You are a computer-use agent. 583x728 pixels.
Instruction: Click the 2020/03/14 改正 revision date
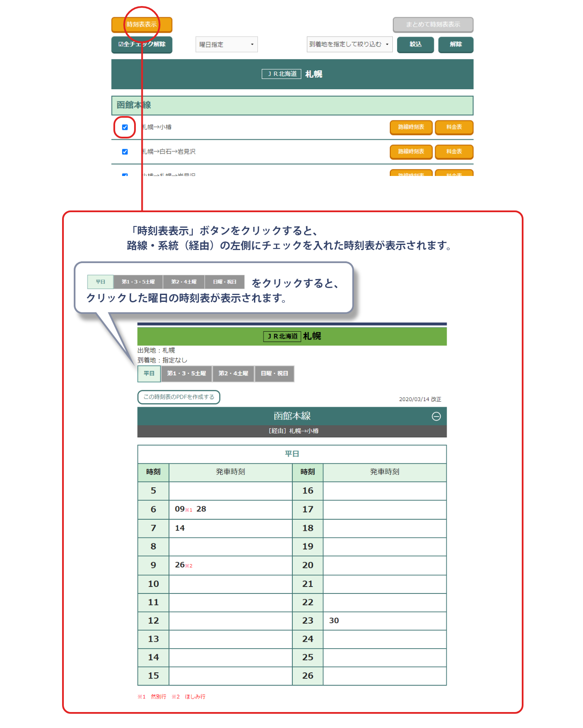420,399
